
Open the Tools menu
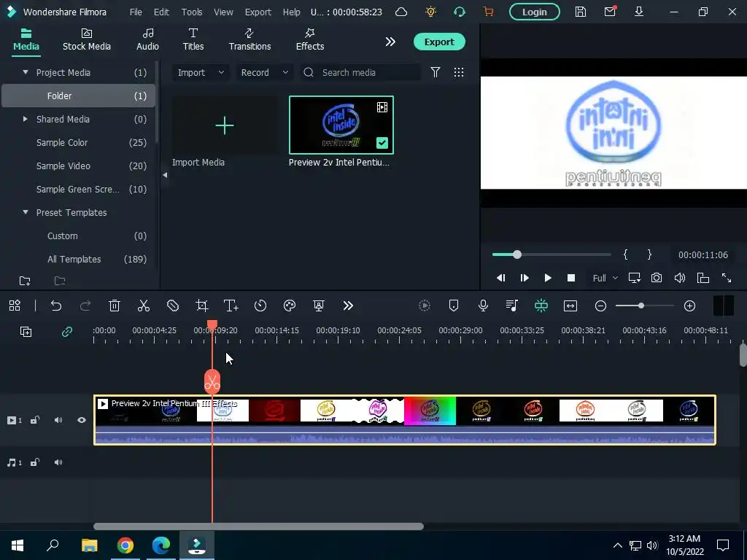point(192,12)
